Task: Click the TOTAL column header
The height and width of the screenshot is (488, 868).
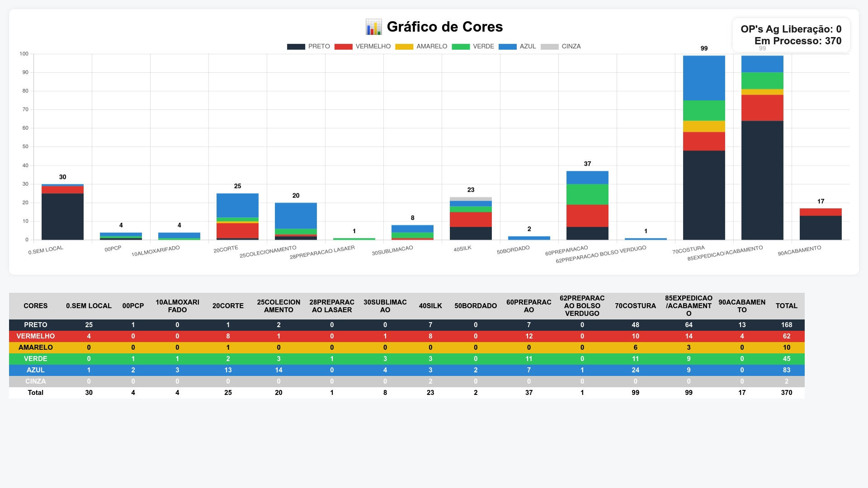Action: [x=786, y=306]
